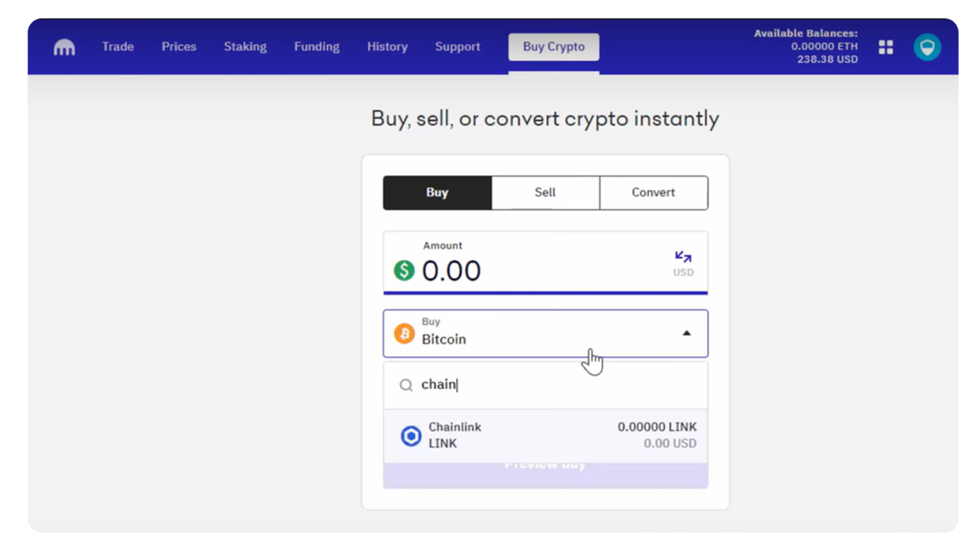980x555 pixels.
Task: Select the Buy tab
Action: coord(437,192)
